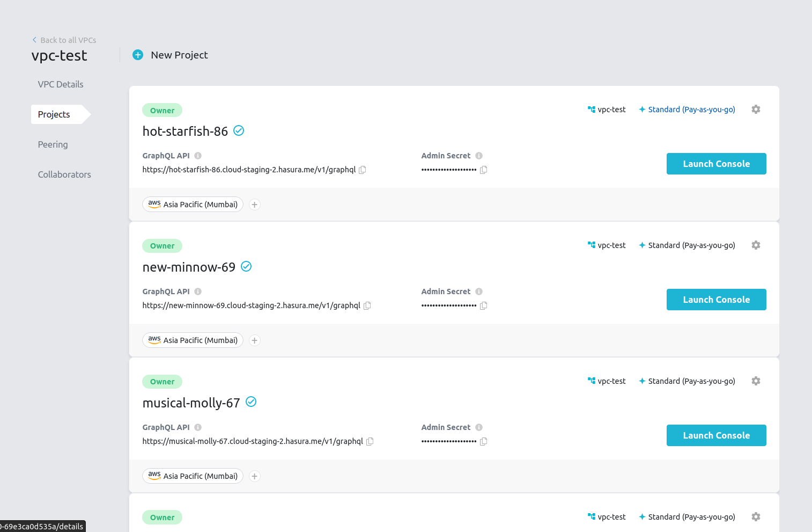This screenshot has height=532, width=812.
Task: Add a new region to hot-starfish-86
Action: [x=254, y=205]
